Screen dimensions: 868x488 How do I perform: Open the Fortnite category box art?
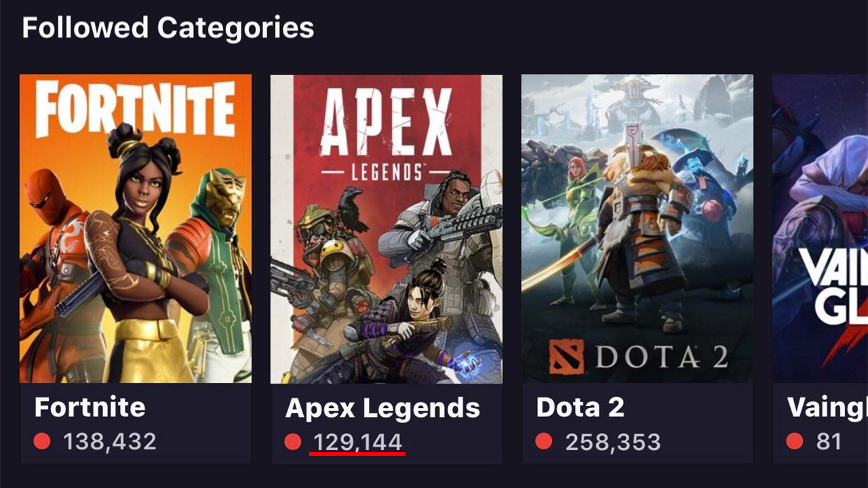coord(136,230)
